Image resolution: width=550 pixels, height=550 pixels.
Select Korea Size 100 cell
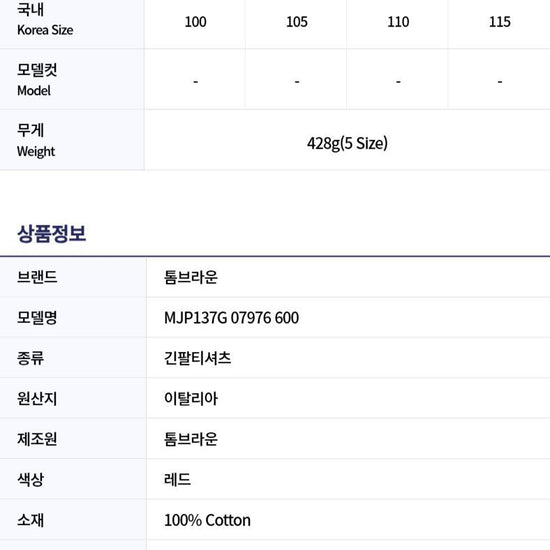[x=195, y=22]
